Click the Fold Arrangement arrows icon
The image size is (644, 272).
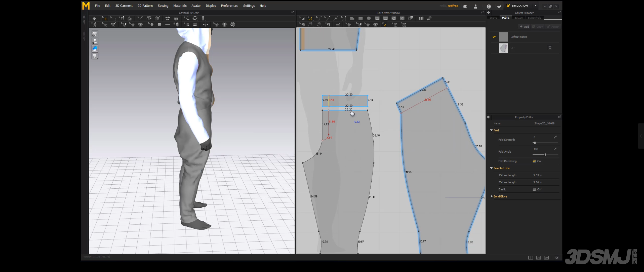coord(205,24)
